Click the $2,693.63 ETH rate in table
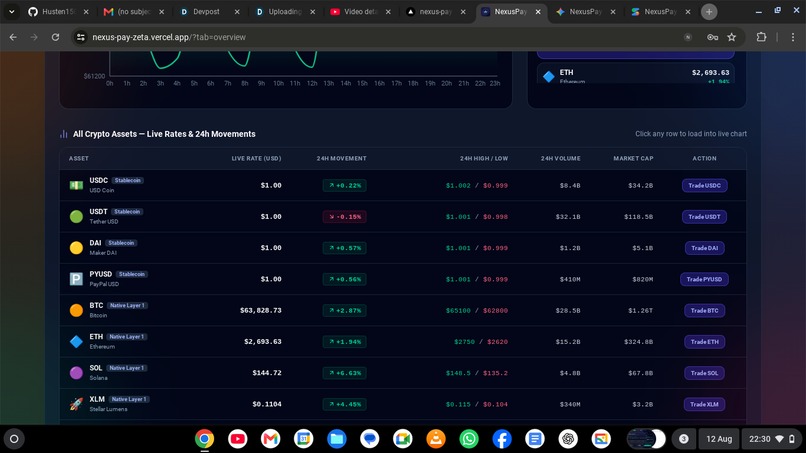The height and width of the screenshot is (453, 806). [263, 342]
